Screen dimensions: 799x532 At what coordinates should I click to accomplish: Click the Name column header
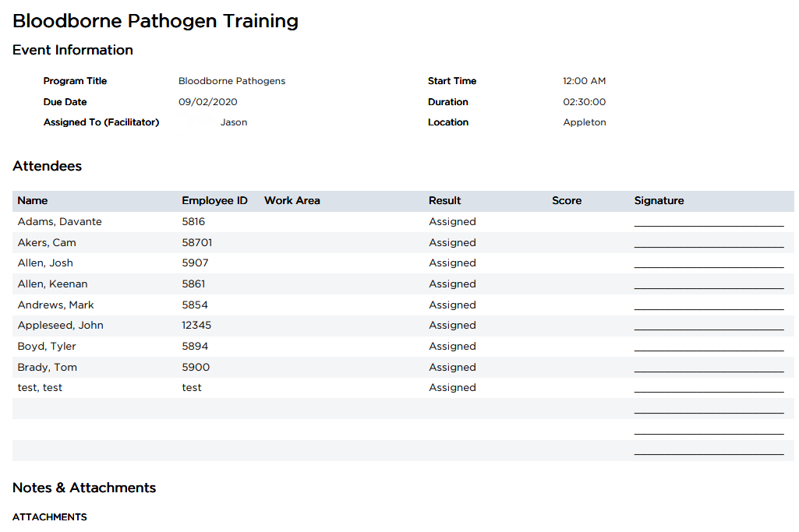pyautogui.click(x=33, y=201)
